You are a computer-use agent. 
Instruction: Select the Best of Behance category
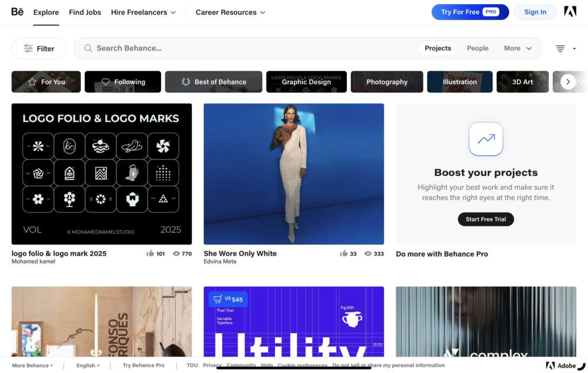click(x=214, y=82)
